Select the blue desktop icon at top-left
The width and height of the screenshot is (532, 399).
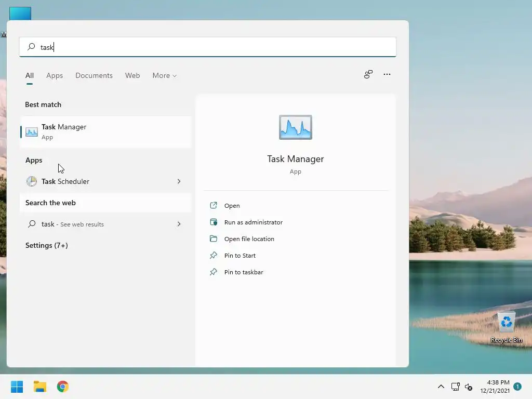tap(20, 14)
